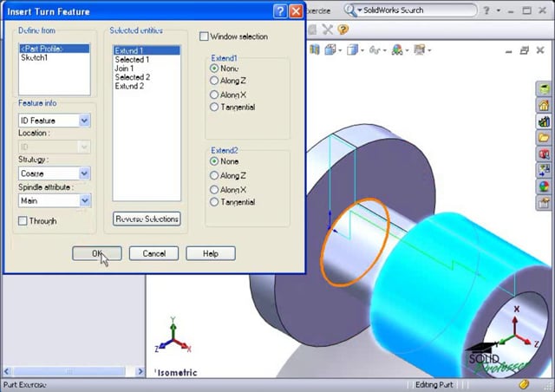Open the ID Feature type dropdown
555x392 pixels.
pyautogui.click(x=84, y=121)
